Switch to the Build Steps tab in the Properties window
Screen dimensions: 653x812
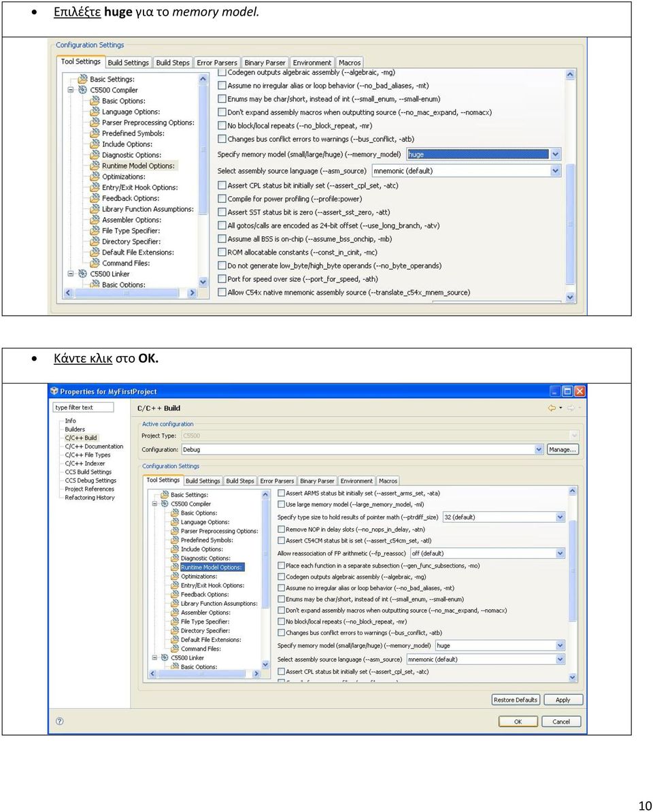click(x=240, y=481)
